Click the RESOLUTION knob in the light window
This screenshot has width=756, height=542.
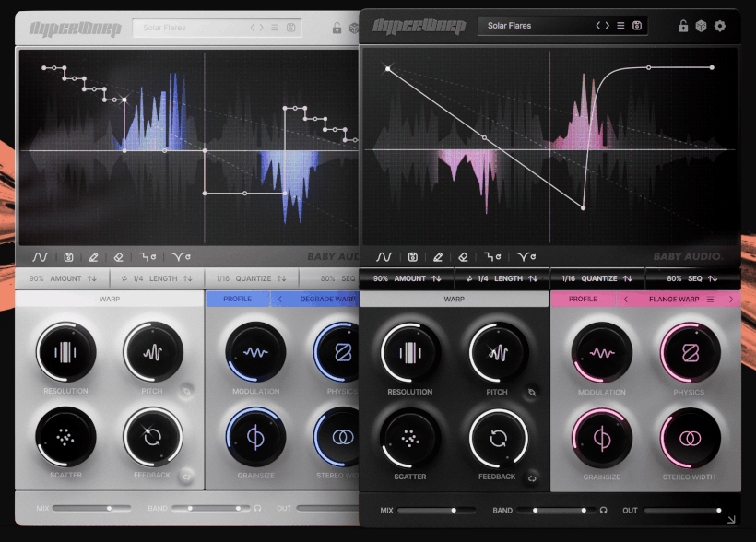(66, 352)
